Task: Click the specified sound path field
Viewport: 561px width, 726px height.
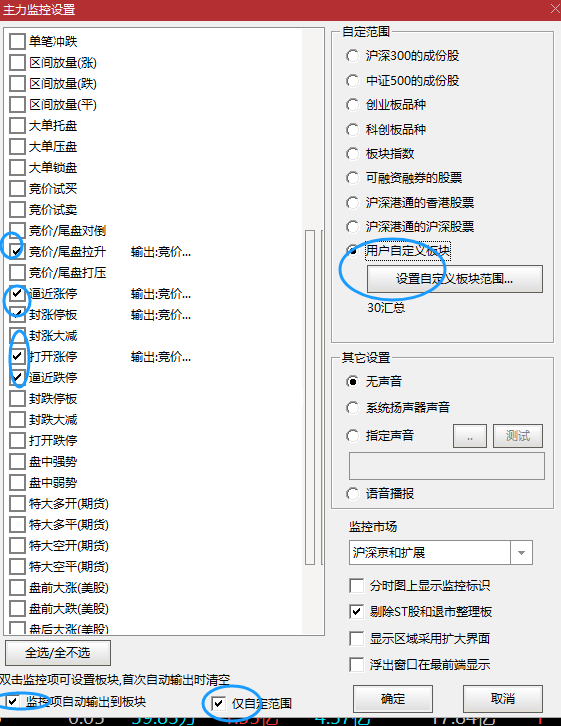Action: click(447, 466)
